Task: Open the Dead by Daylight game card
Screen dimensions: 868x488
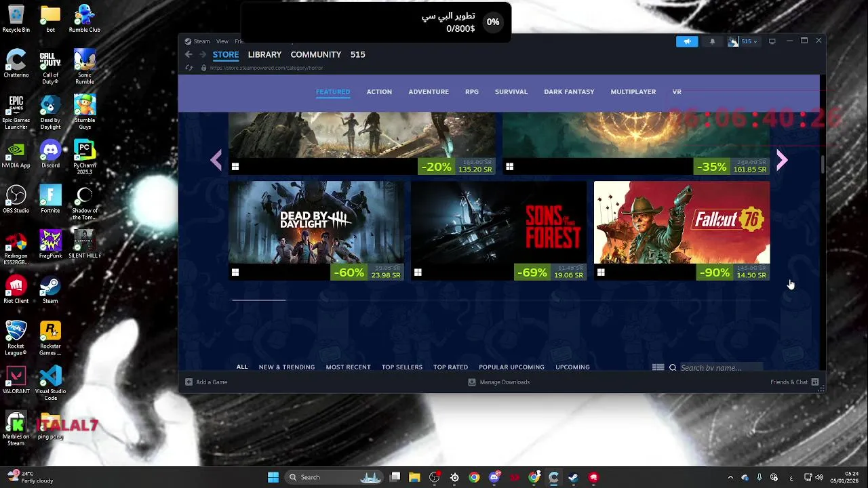Action: click(316, 230)
